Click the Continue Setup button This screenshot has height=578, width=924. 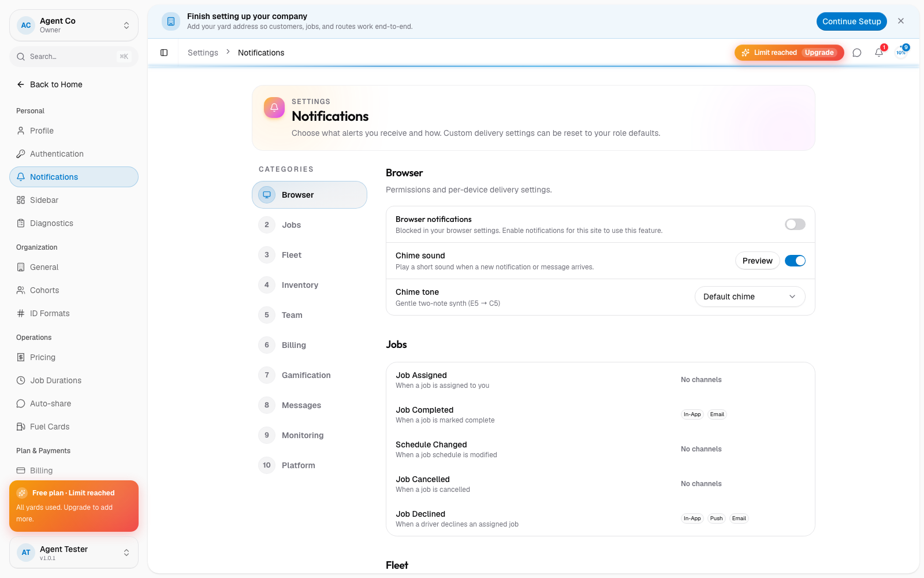[852, 21]
